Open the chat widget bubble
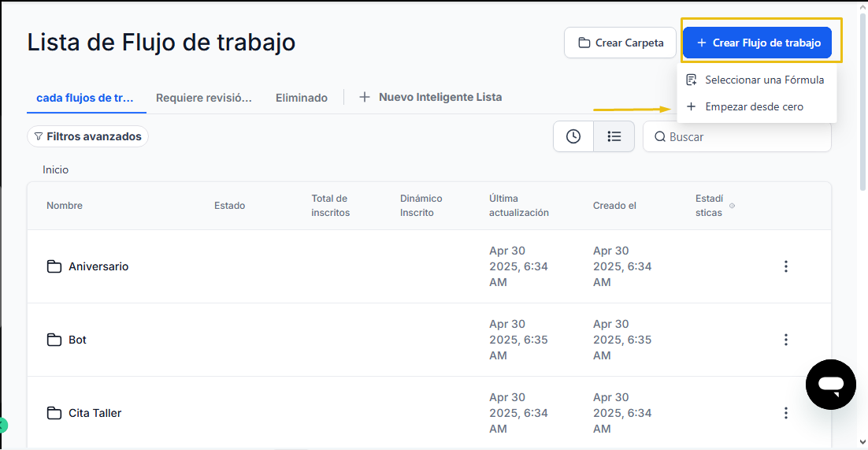Image resolution: width=868 pixels, height=450 pixels. pos(831,384)
